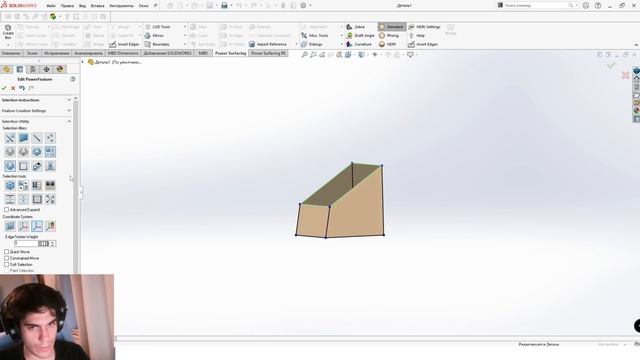Switch to the Эскиз tab
Screen dimensions: 640x360
[32, 53]
